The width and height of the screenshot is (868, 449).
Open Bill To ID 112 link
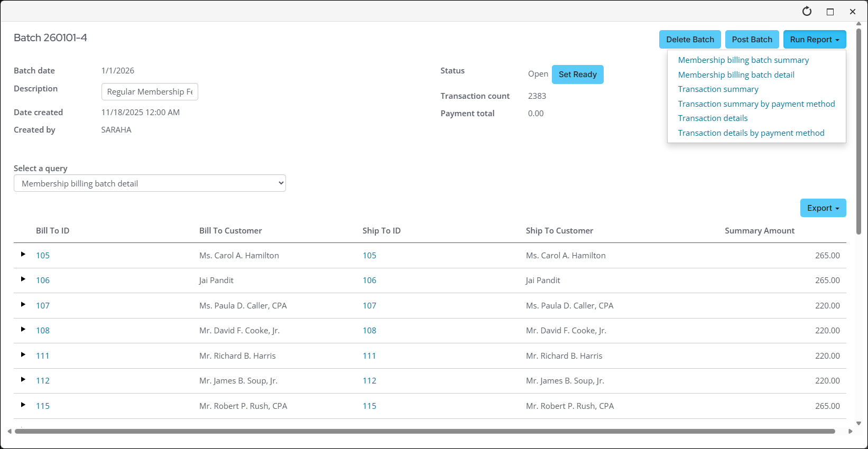(x=43, y=381)
